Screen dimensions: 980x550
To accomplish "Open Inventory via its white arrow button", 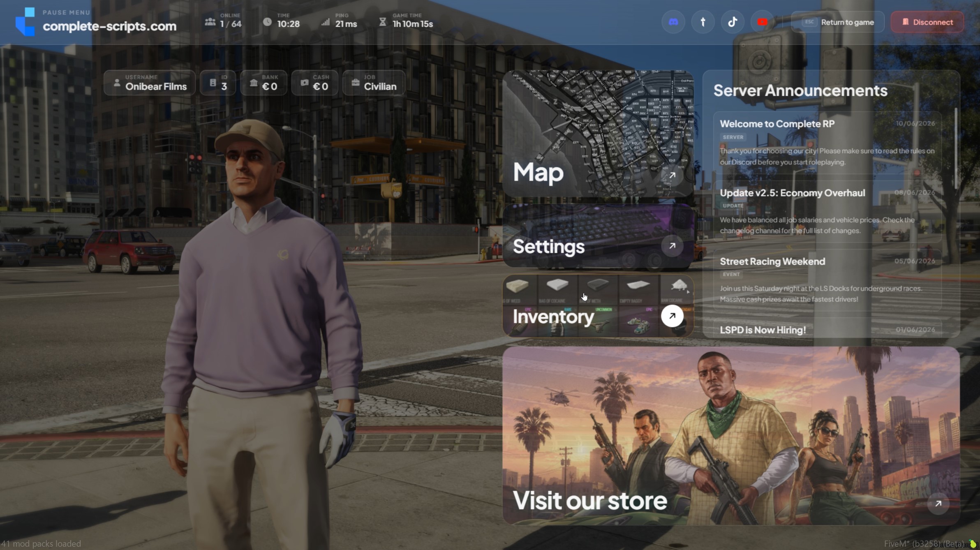I will click(x=672, y=316).
